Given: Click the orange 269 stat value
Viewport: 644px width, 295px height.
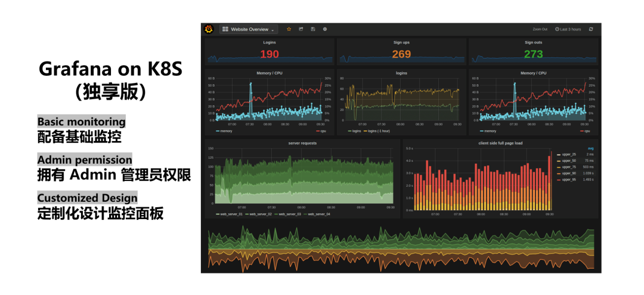Looking at the screenshot, I should point(401,54).
